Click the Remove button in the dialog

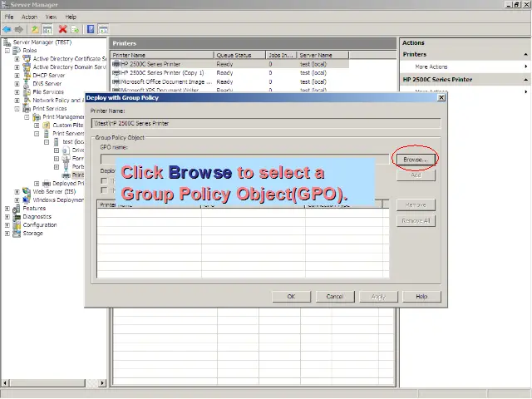416,205
